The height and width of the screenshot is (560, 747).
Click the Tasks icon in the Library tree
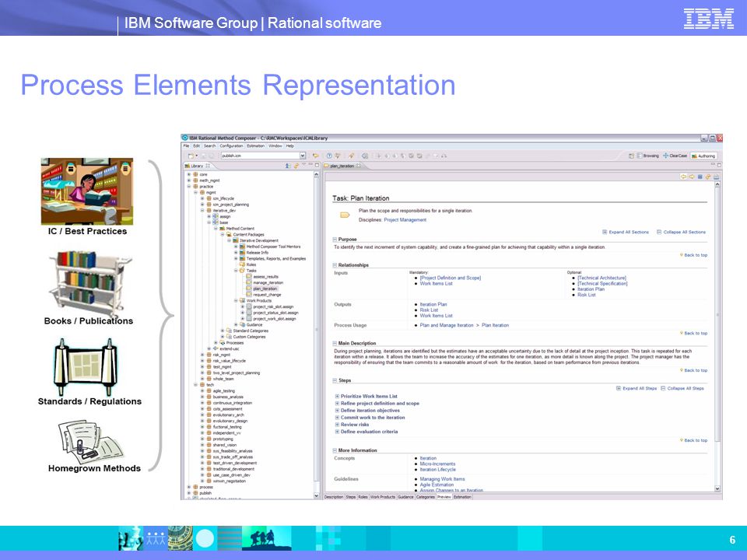pos(243,271)
